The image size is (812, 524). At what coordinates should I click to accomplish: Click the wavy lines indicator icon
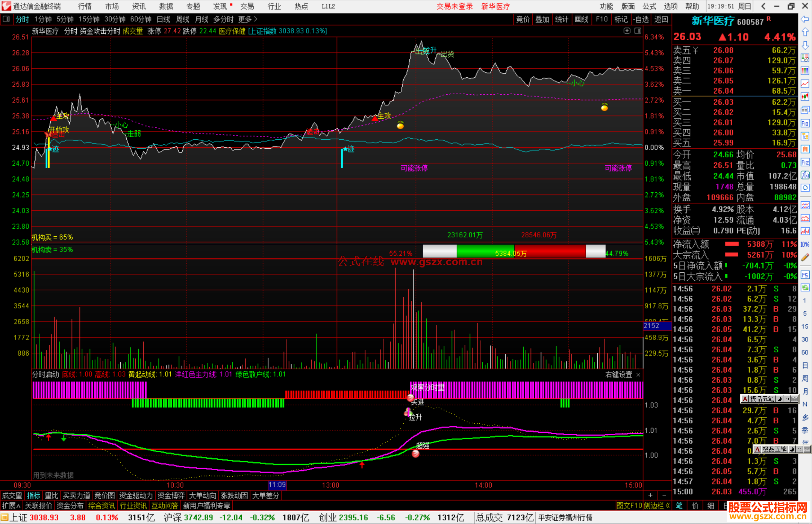[x=805, y=205]
